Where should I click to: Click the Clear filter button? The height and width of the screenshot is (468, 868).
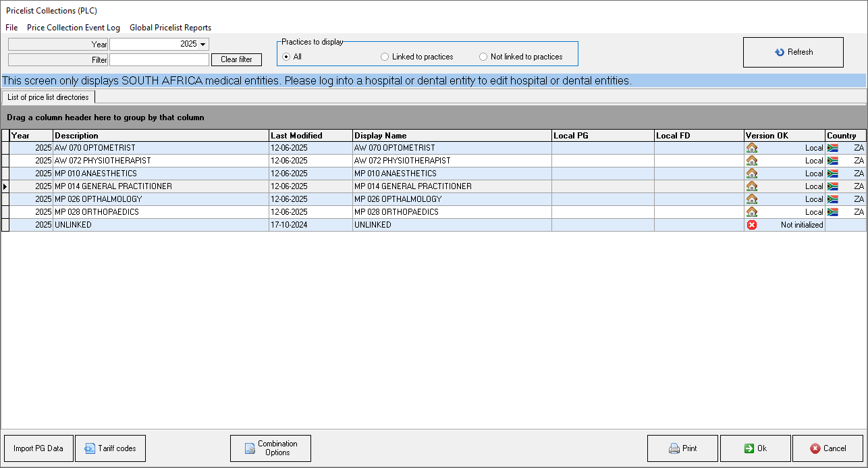[236, 59]
